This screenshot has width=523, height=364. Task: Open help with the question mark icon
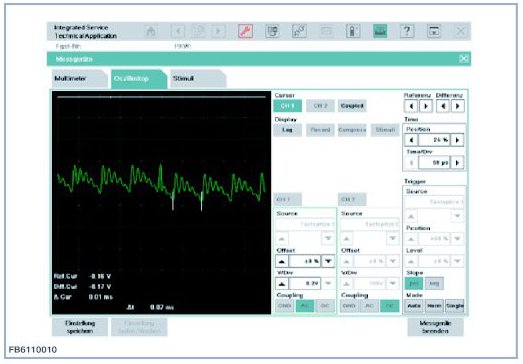[407, 31]
